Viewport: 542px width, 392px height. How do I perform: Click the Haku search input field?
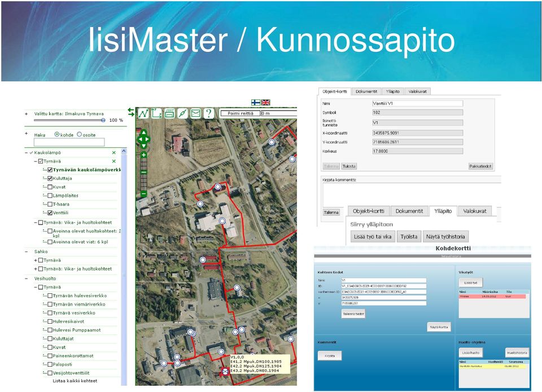[x=69, y=142]
